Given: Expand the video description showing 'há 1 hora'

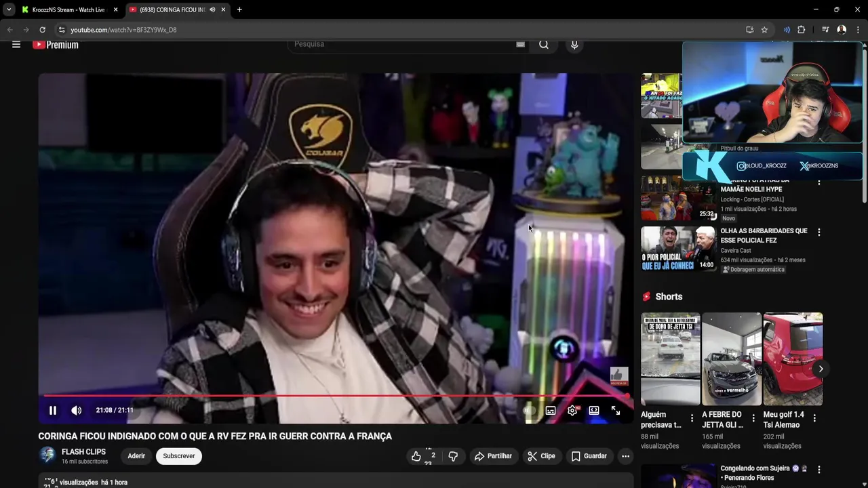Looking at the screenshot, I should point(336,482).
